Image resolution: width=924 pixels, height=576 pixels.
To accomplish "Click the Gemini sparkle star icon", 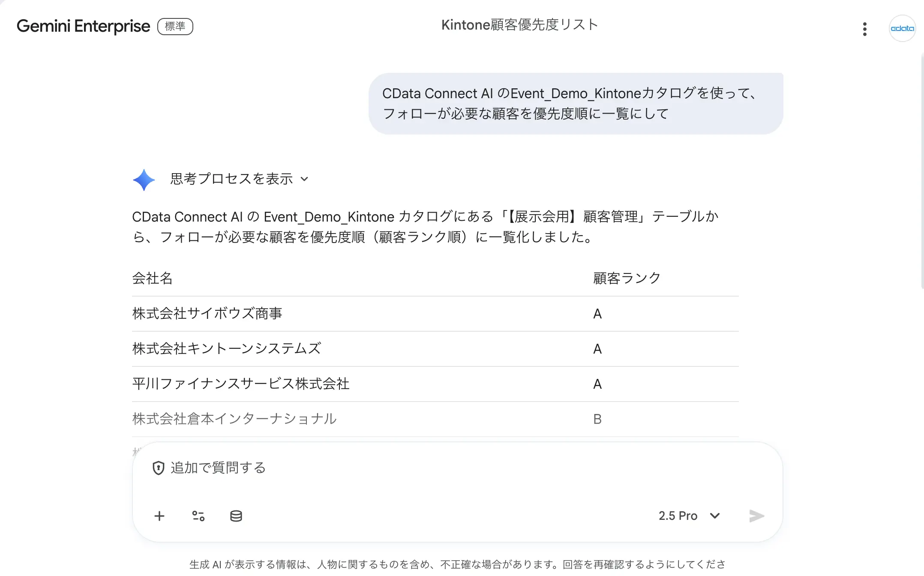I will pyautogui.click(x=144, y=180).
